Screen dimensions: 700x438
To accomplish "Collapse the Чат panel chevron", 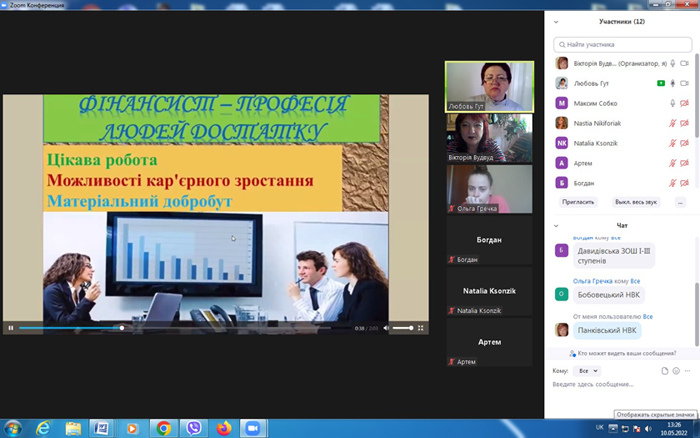I will point(556,226).
